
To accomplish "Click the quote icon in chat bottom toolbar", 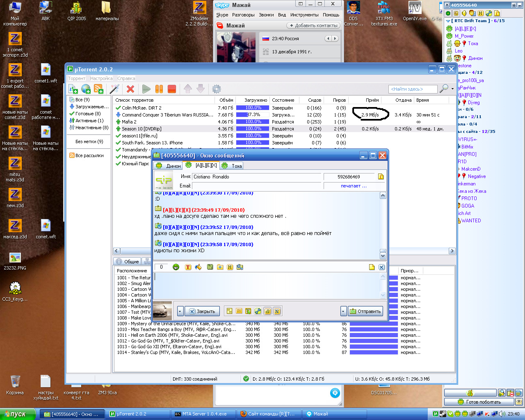I will [x=229, y=311].
